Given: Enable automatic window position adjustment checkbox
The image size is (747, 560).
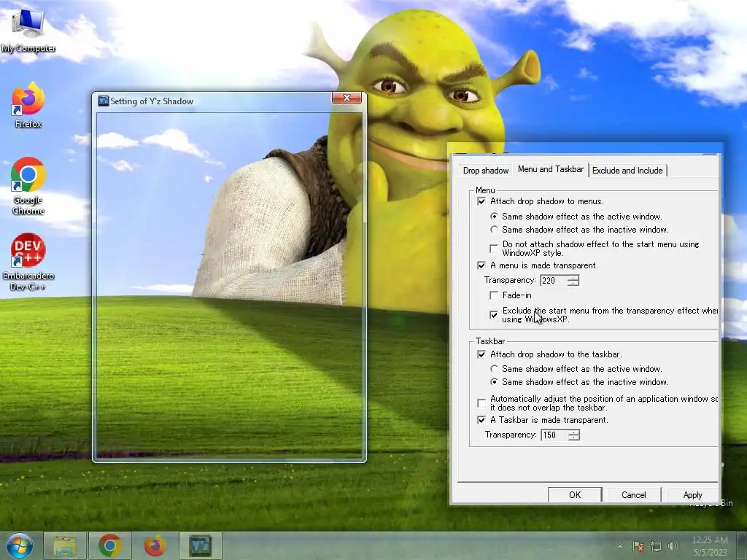Looking at the screenshot, I should point(481,402).
